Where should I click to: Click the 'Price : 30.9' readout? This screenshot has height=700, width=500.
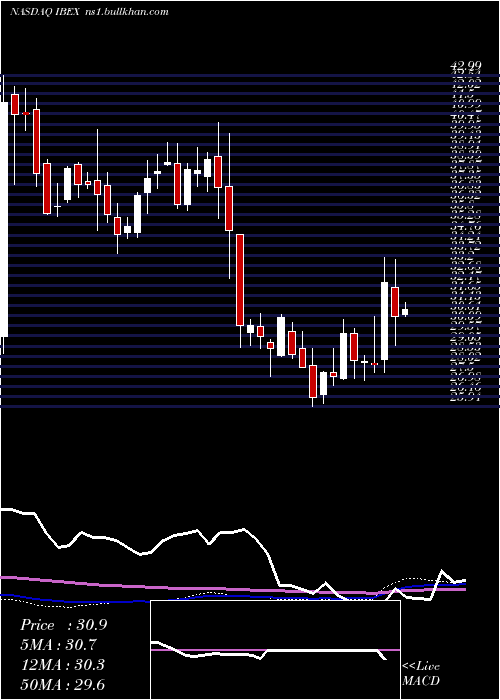tap(63, 625)
